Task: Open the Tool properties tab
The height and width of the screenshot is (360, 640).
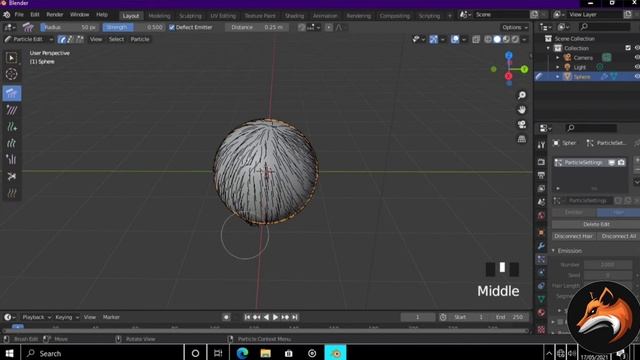Action: [x=541, y=145]
